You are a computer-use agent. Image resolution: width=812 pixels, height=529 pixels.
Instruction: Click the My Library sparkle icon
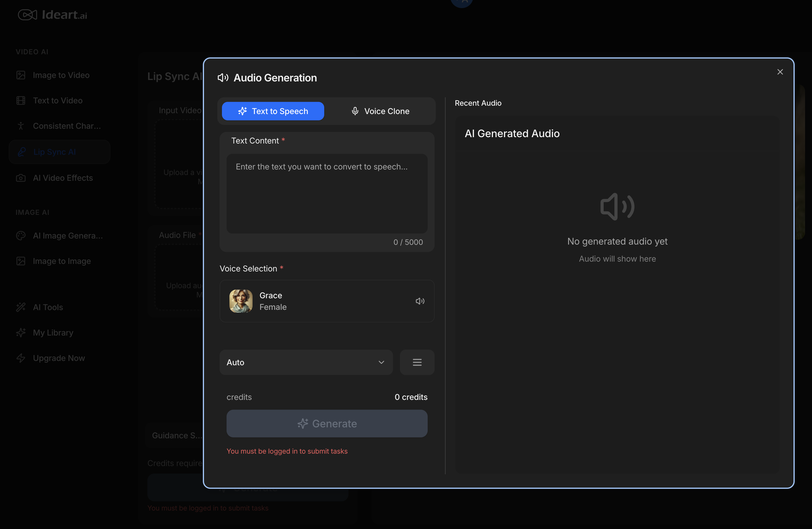point(21,333)
